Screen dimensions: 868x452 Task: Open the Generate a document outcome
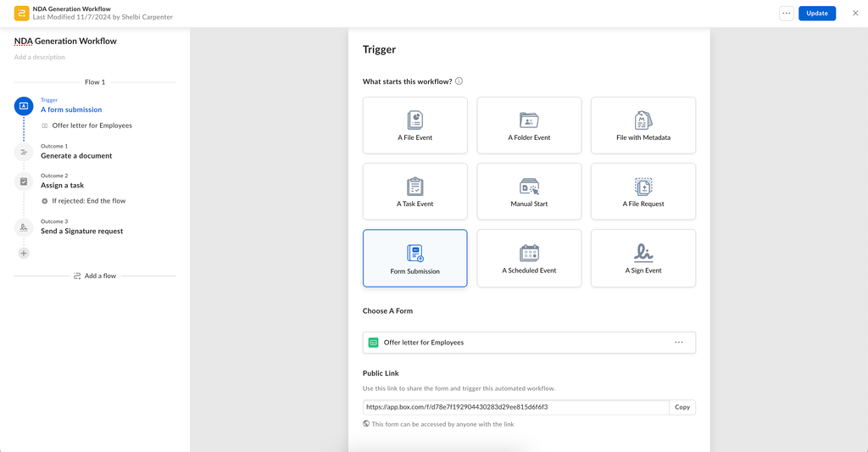[x=76, y=156]
